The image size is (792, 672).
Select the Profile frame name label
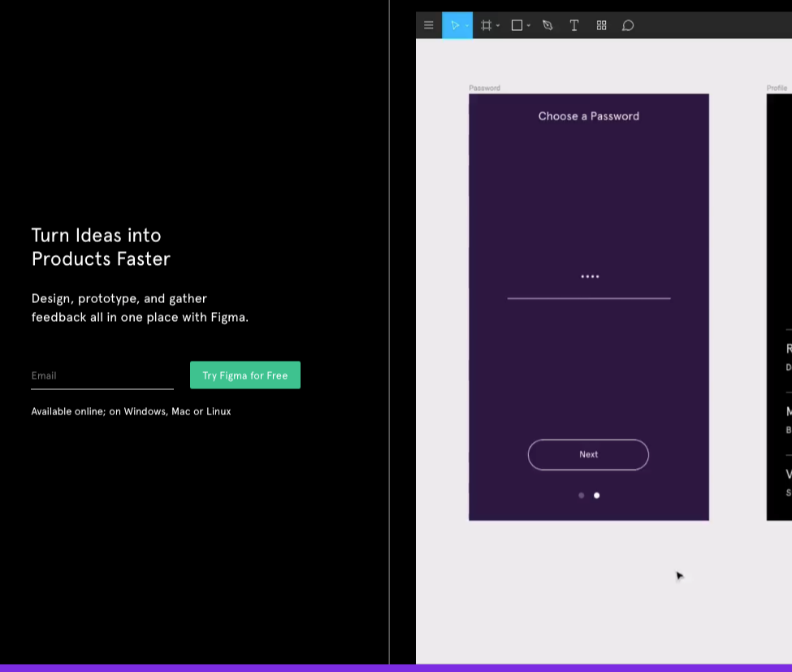[x=777, y=88]
